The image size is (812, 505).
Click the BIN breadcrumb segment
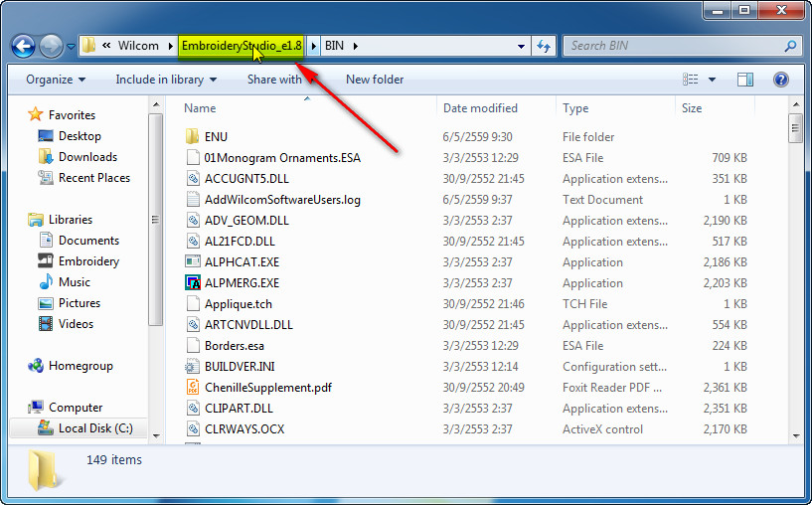[x=334, y=46]
